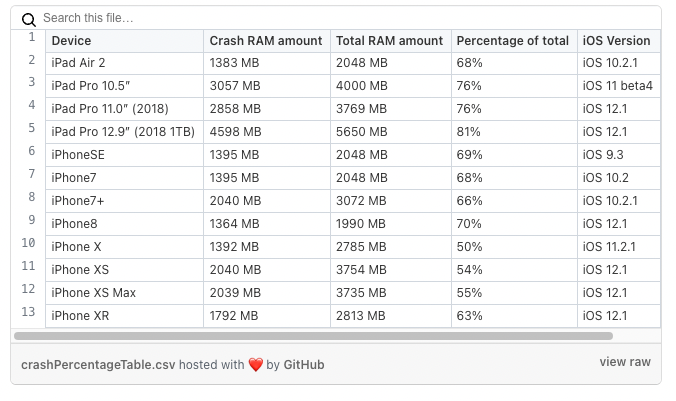Select the iPad Air 2 cell

pyautogui.click(x=124, y=63)
